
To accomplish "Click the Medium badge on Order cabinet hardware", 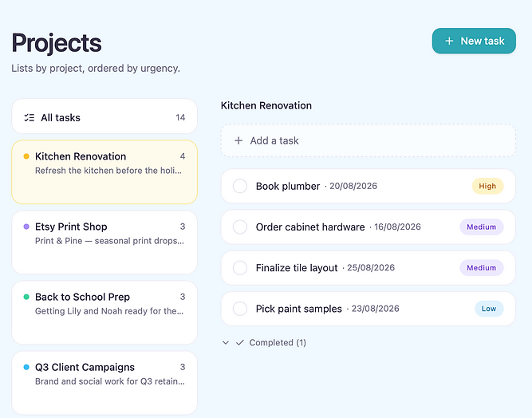I will click(482, 227).
